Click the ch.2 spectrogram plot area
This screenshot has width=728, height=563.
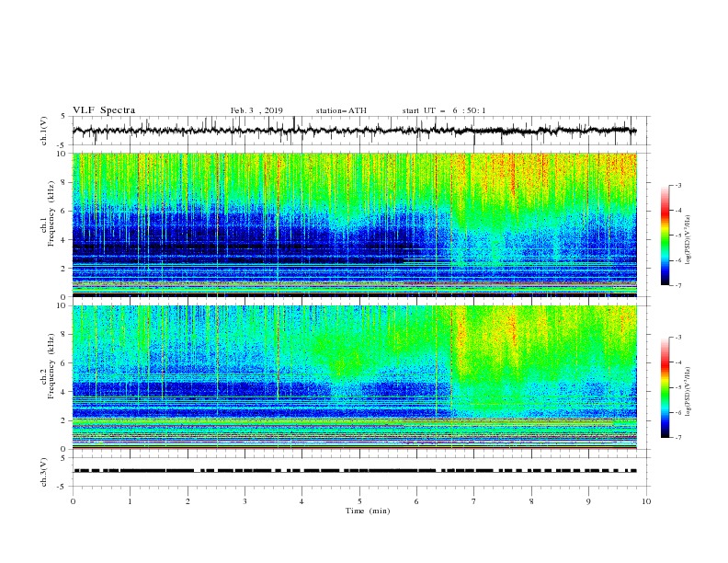355,377
